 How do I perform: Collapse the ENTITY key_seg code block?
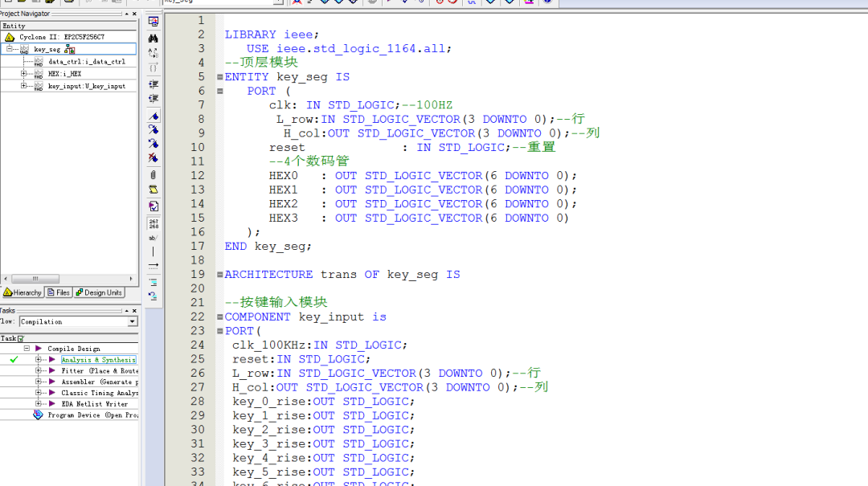point(219,77)
